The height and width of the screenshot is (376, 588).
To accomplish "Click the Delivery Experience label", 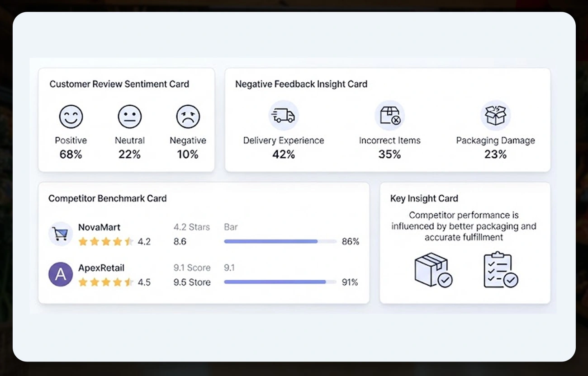I will click(284, 141).
